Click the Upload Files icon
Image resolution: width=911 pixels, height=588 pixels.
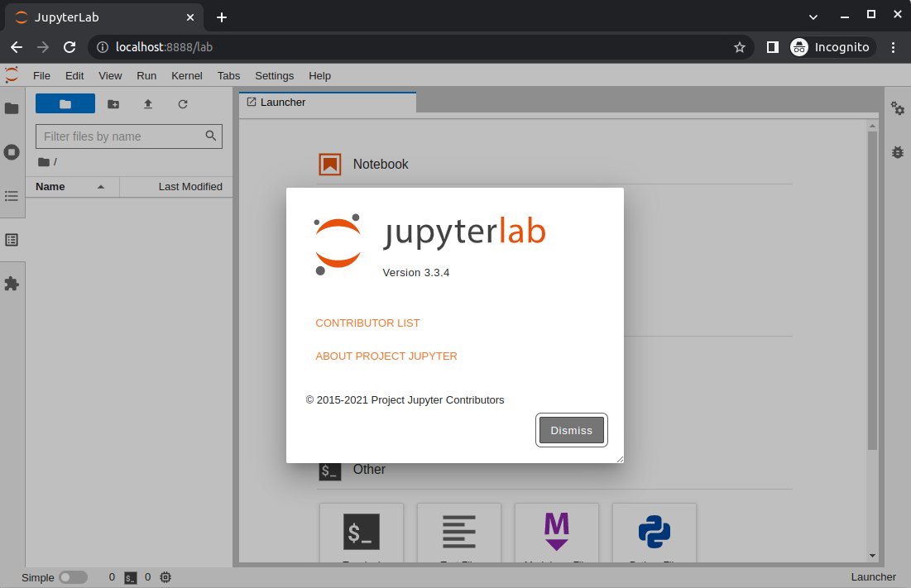[x=148, y=104]
